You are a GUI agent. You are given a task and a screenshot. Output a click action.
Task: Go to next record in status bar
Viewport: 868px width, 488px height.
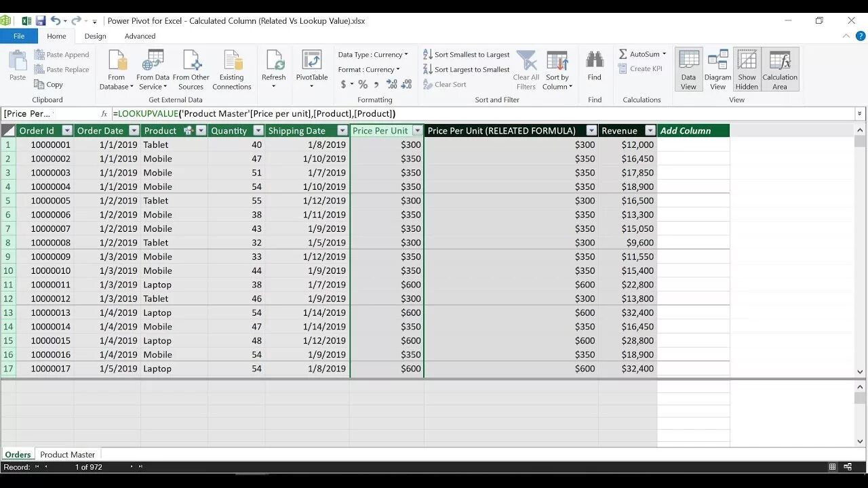point(132,467)
